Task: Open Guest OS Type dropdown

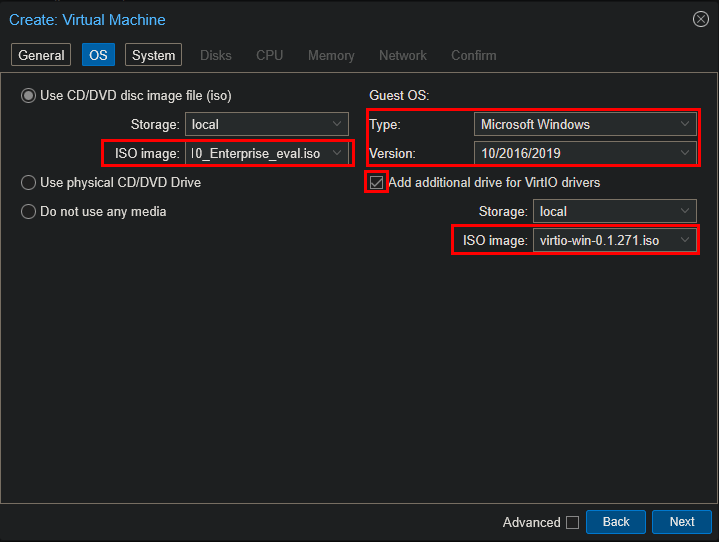Action: [685, 125]
